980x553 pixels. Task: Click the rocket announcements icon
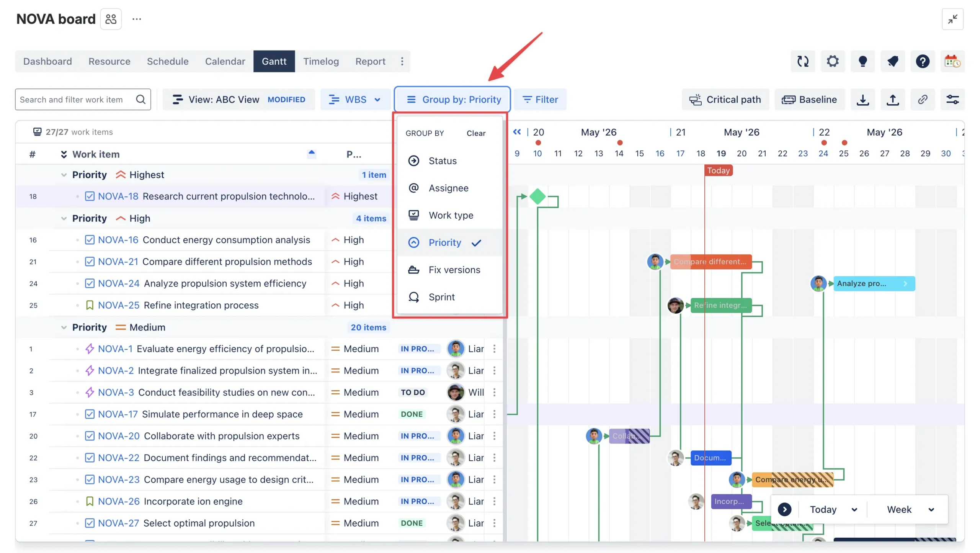[892, 61]
